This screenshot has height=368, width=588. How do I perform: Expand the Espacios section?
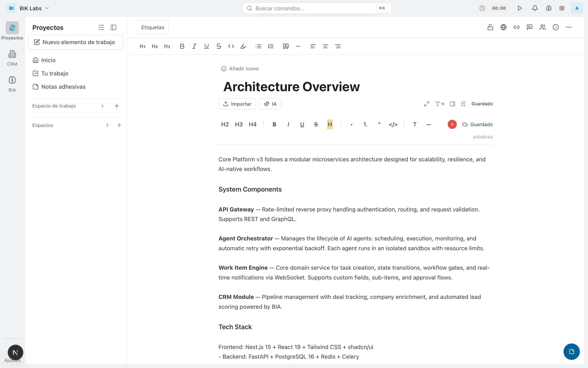pyautogui.click(x=107, y=125)
